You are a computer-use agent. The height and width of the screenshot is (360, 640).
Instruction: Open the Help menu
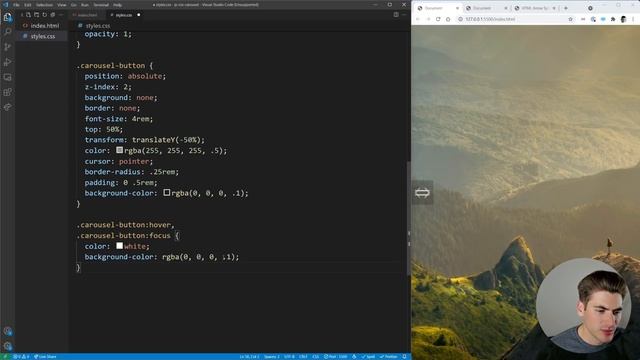[118, 5]
